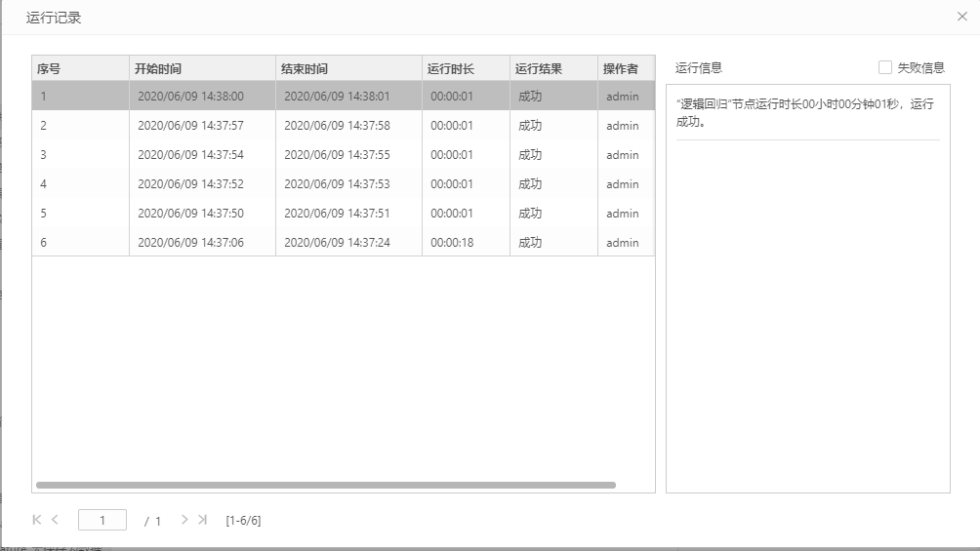Go to first page of run records
Viewport: 980px width, 551px height.
click(37, 520)
